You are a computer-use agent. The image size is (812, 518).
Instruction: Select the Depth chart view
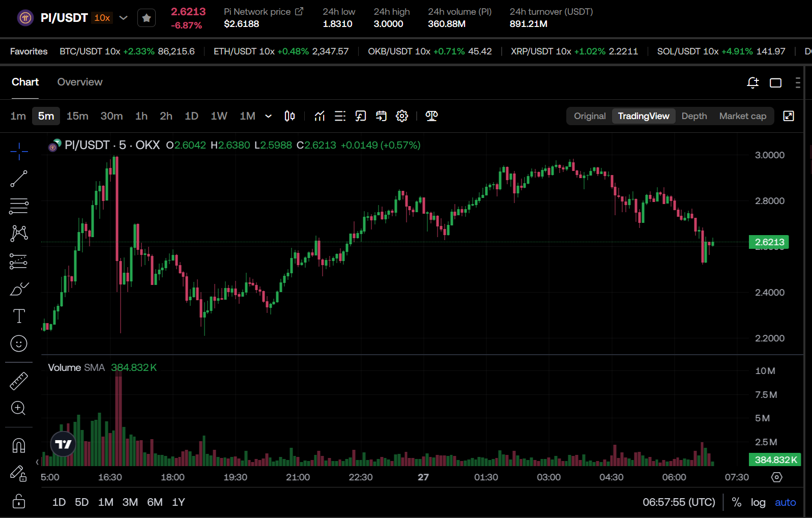click(694, 116)
